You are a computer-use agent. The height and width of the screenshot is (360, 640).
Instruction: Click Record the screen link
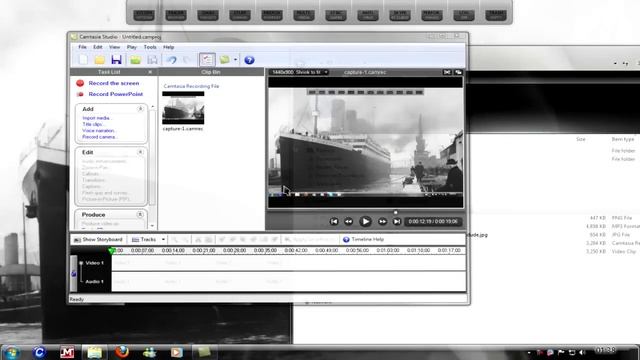pyautogui.click(x=114, y=83)
